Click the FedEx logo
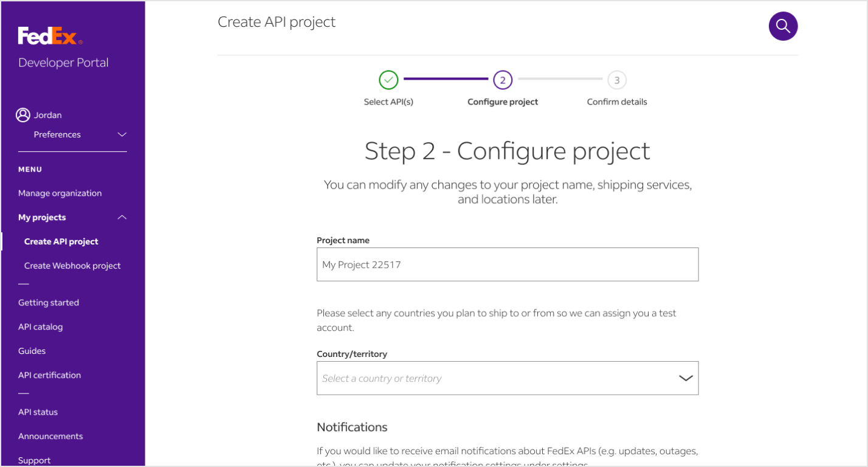The width and height of the screenshot is (868, 467). 50,36
